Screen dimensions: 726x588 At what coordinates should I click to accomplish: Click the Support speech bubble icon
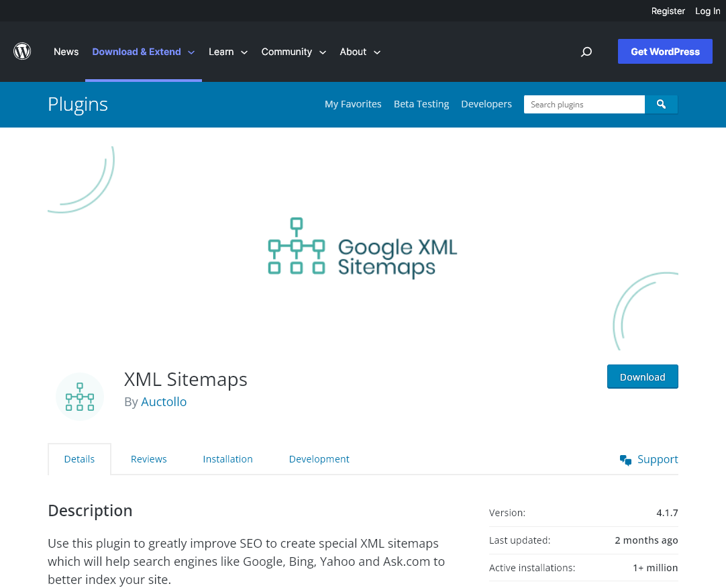click(625, 459)
